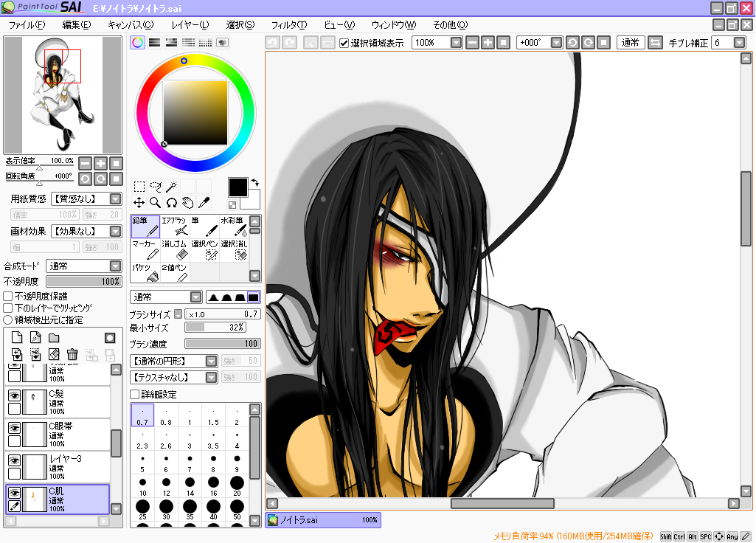Open the 手ブレ補正 stabilizer dropdown
The height and width of the screenshot is (543, 756).
pos(740,43)
